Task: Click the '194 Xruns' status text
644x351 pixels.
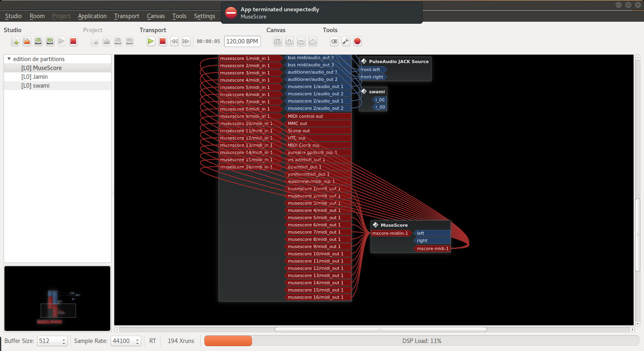Action: 181,341
